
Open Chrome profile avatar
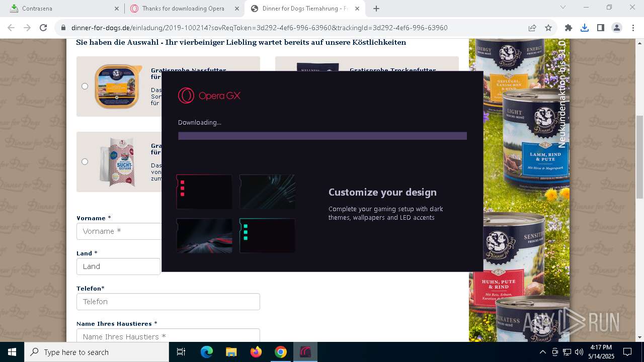point(617,28)
